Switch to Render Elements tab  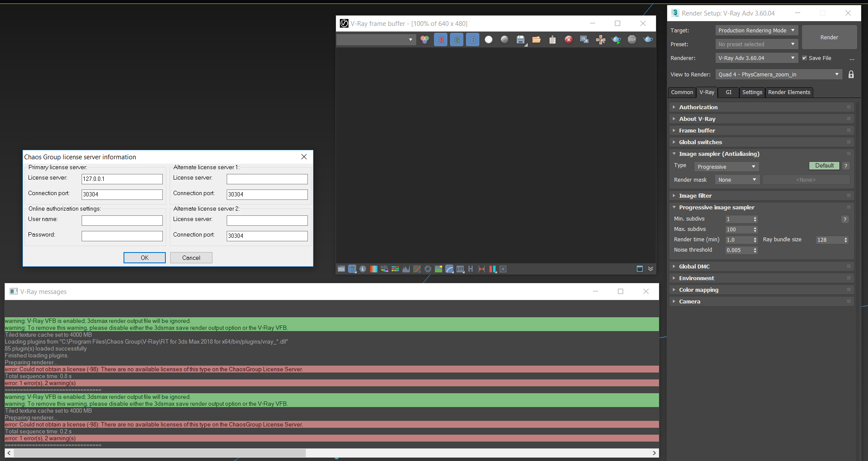pyautogui.click(x=789, y=92)
